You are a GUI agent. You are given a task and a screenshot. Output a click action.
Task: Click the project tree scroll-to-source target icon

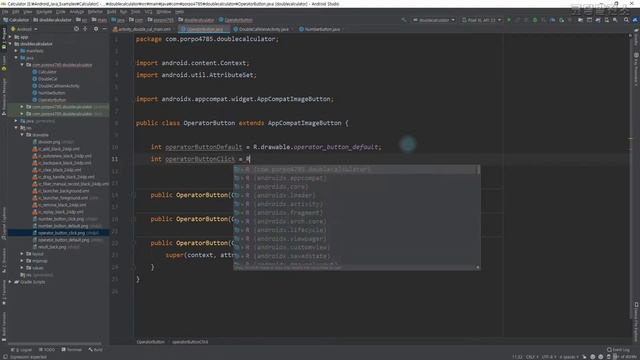point(76,29)
